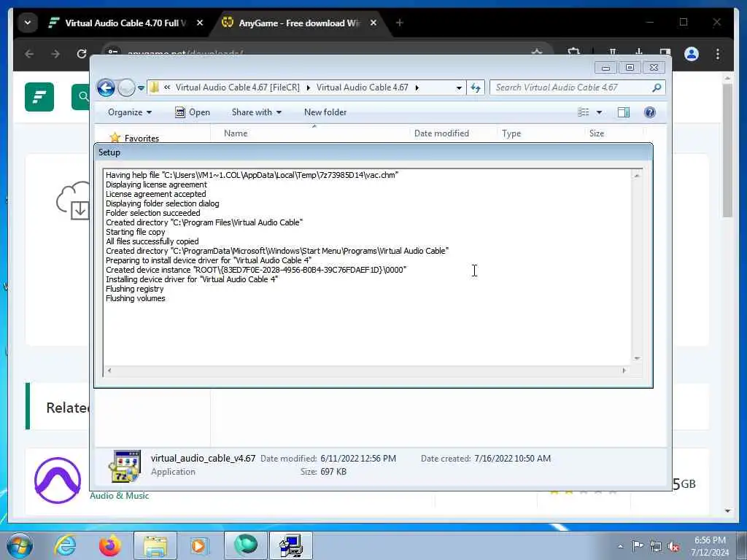Expand the Share with menu
The width and height of the screenshot is (747, 560).
[256, 112]
